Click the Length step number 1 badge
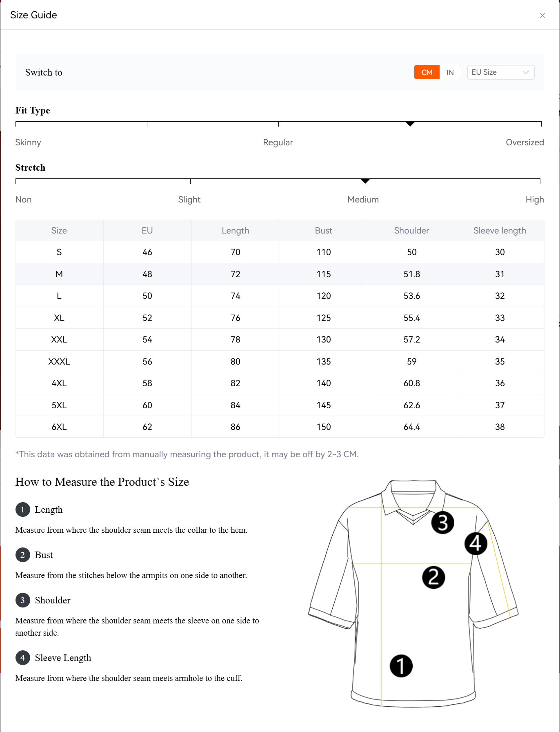The image size is (560, 732). (22, 510)
